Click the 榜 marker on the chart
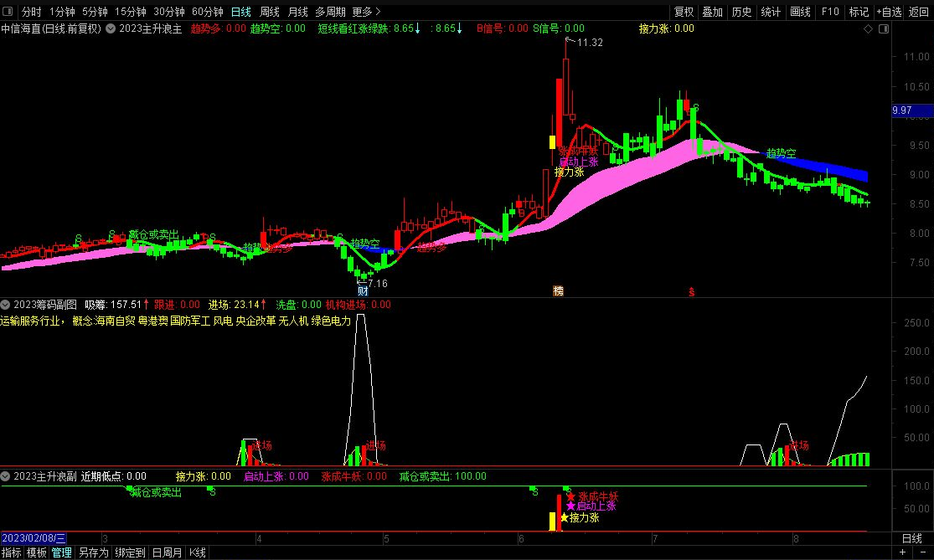This screenshot has height=560, width=934. [558, 291]
